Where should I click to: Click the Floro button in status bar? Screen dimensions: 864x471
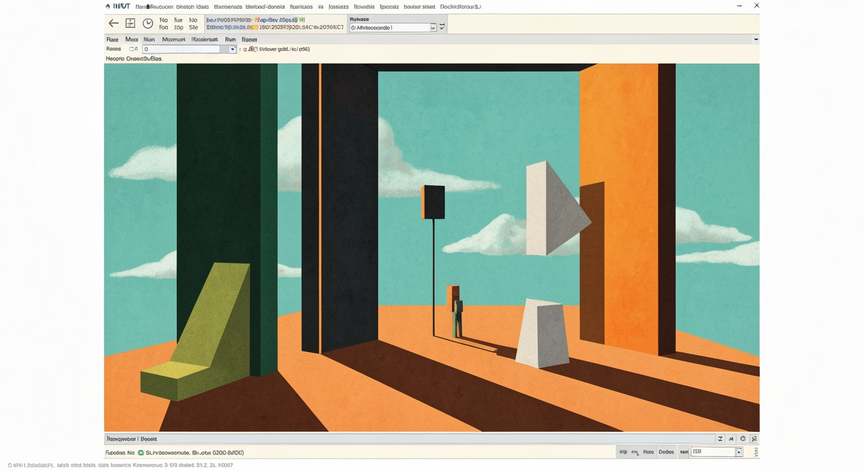click(x=649, y=452)
